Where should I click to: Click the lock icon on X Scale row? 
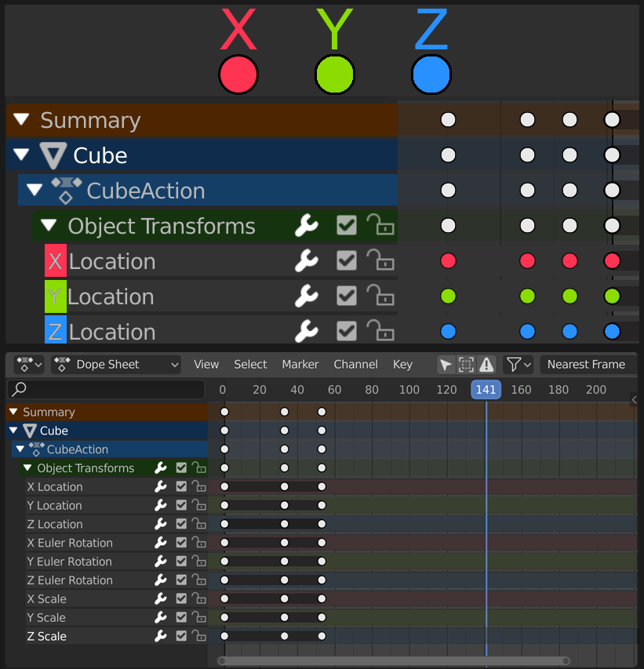[x=199, y=598]
